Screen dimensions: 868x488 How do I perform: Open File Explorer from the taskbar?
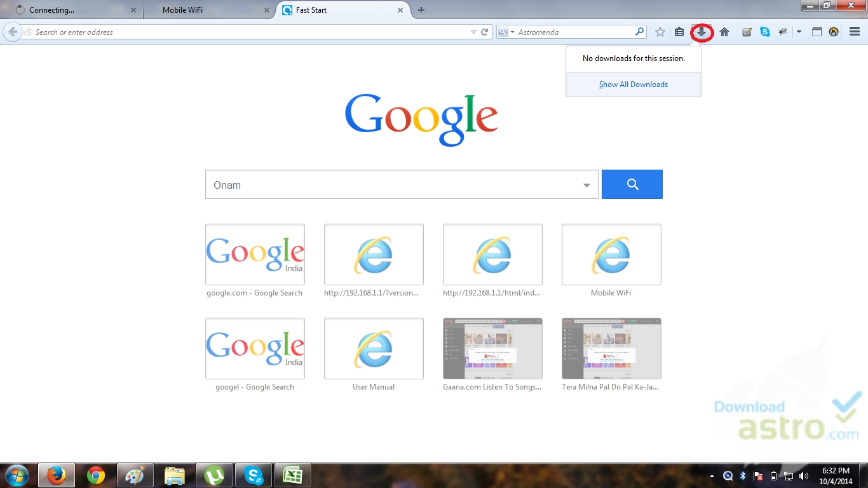[174, 475]
